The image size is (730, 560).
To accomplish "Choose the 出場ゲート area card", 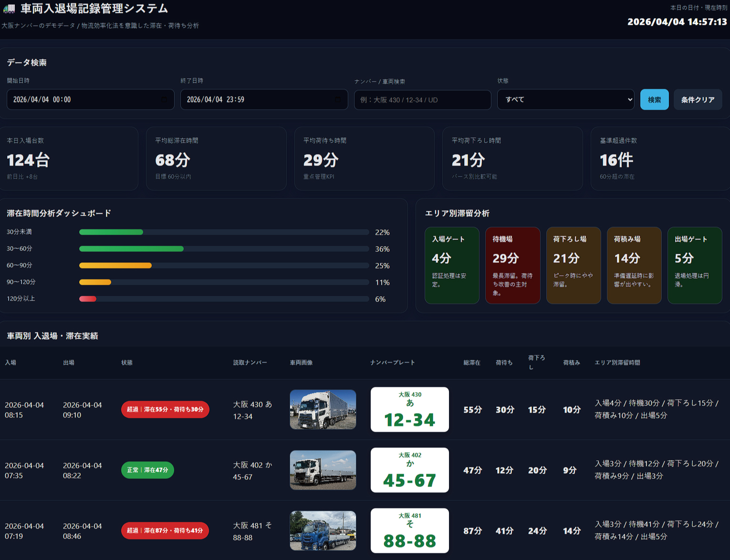I will point(694,265).
